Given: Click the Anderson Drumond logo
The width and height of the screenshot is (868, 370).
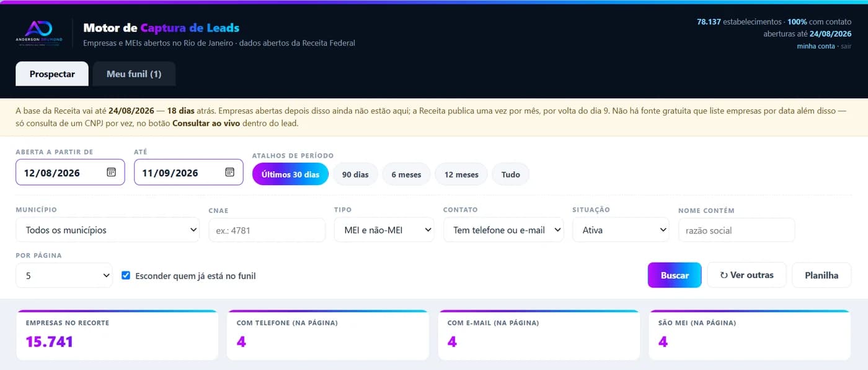Looking at the screenshot, I should point(38,34).
